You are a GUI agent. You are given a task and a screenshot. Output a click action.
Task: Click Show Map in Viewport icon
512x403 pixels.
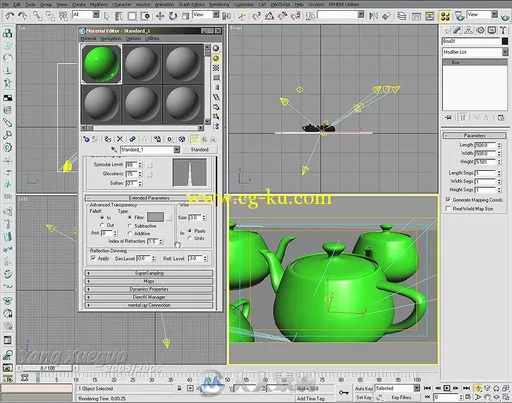tap(182, 139)
